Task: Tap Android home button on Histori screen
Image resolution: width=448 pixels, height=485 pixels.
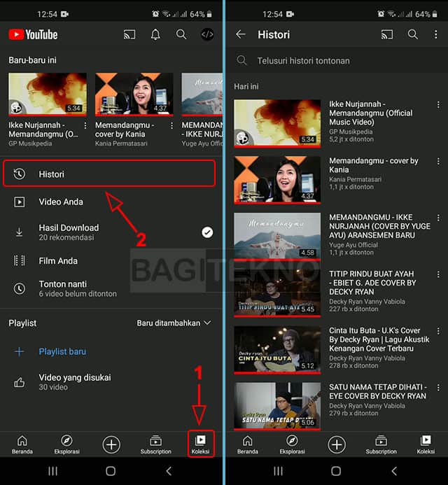Action: click(336, 471)
